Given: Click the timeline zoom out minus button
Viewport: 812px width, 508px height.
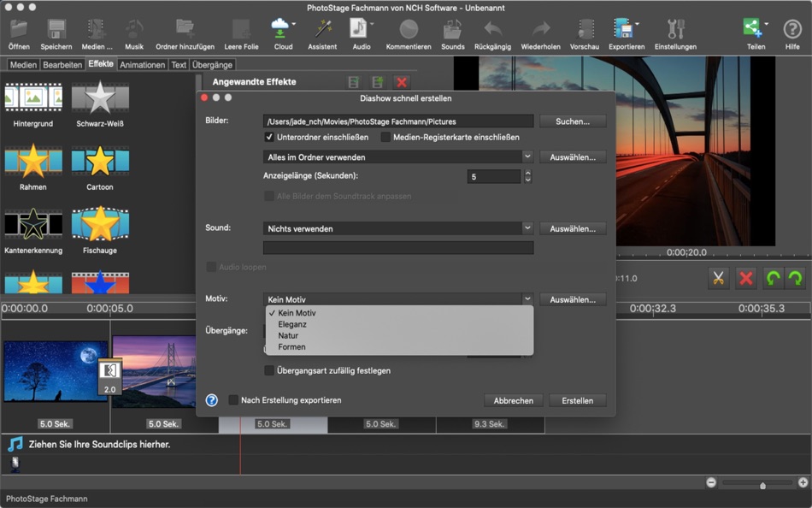Looking at the screenshot, I should coord(711,482).
